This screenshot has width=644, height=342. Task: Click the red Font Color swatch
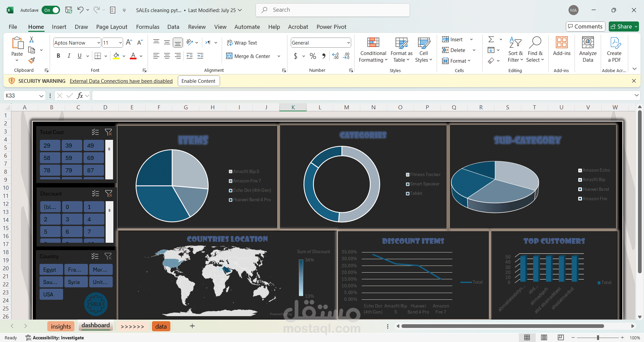coord(133,56)
